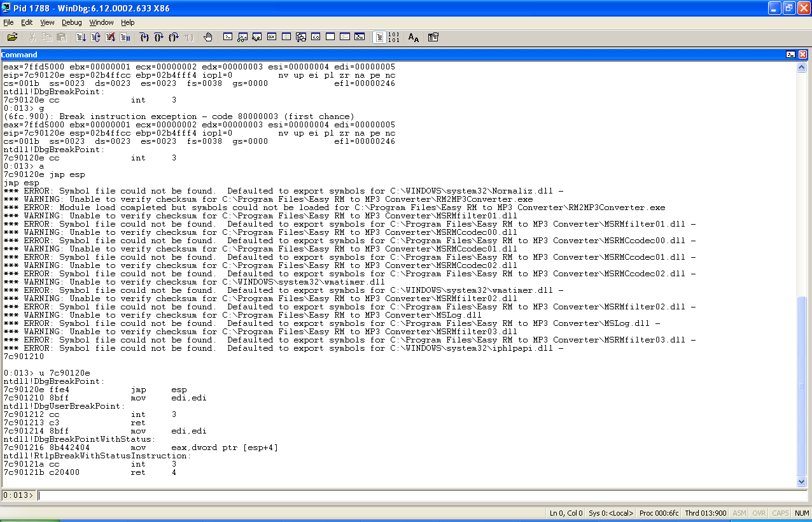Open the Memory window icon
Viewport: 812px width, 522px height.
pyautogui.click(x=286, y=38)
